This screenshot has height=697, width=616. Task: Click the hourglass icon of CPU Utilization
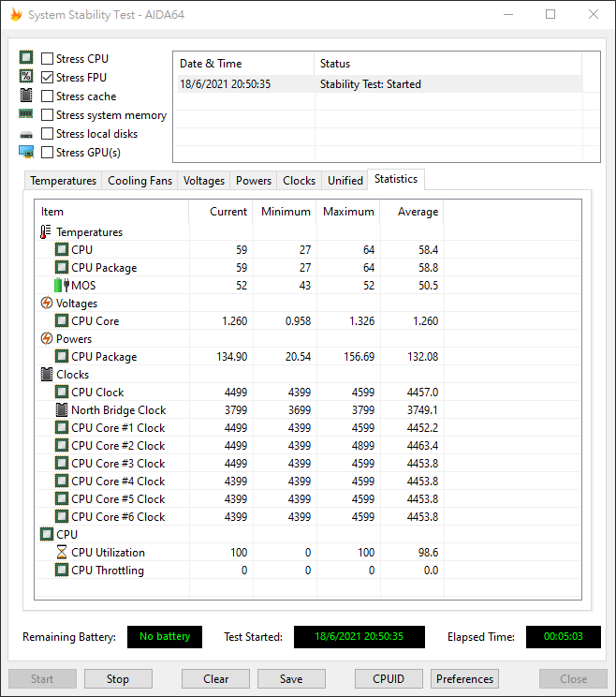coord(62,552)
